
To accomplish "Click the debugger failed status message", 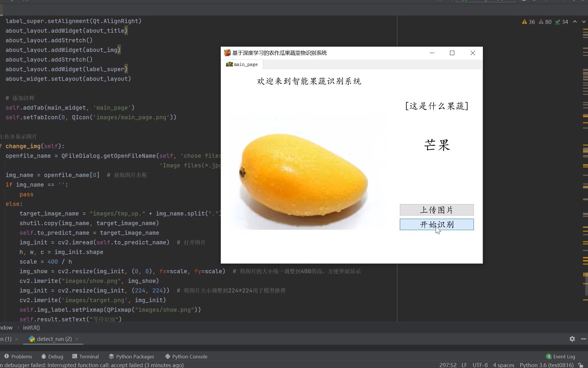I will pos(92,365).
